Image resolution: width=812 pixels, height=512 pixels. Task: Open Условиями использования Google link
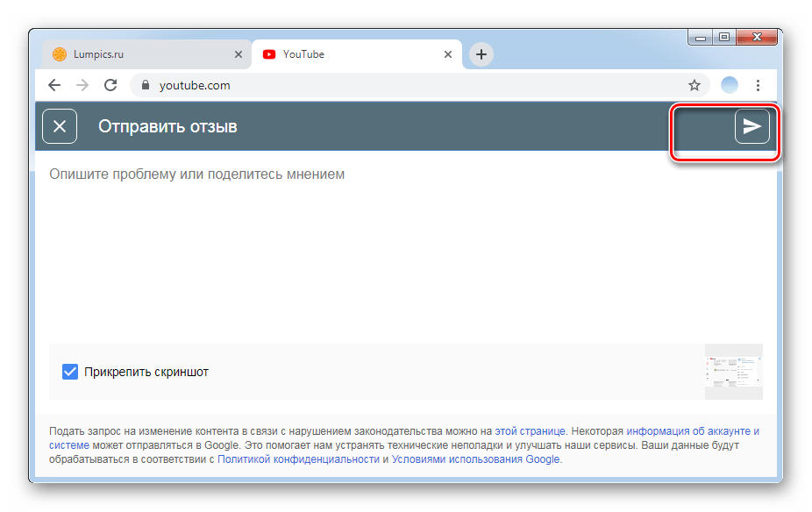point(475,459)
